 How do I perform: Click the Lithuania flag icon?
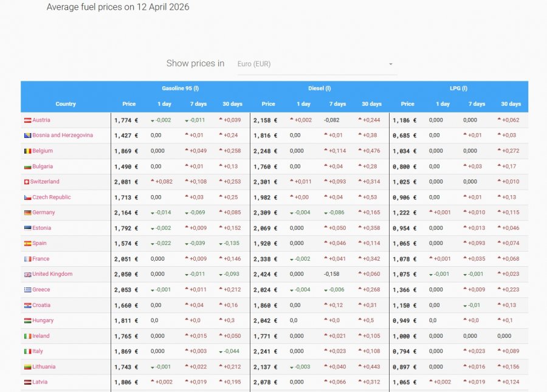27,367
